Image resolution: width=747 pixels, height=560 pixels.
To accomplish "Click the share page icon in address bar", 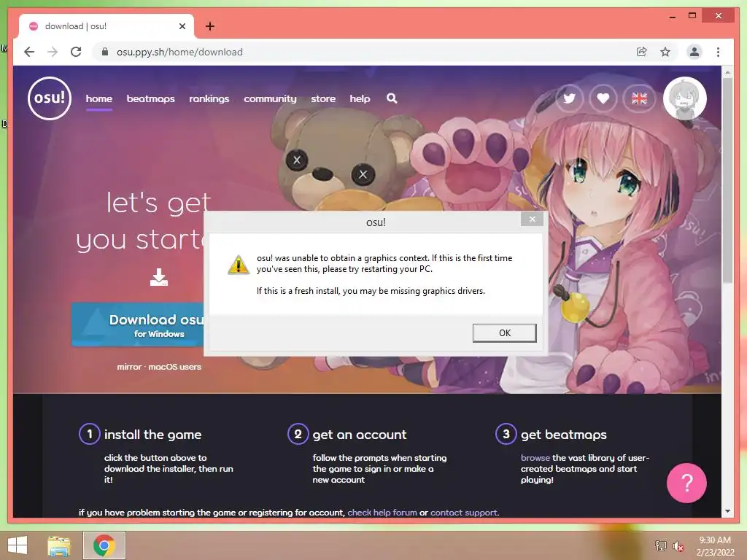I will click(642, 52).
